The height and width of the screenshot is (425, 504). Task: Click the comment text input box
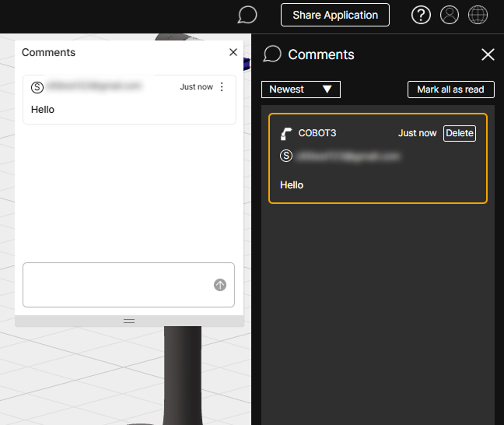pos(128,285)
